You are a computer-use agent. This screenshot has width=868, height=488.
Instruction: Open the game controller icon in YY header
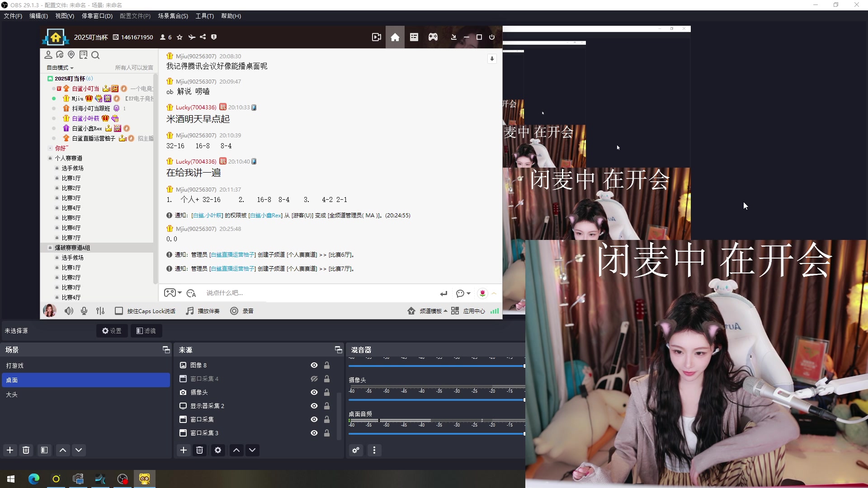tap(433, 37)
